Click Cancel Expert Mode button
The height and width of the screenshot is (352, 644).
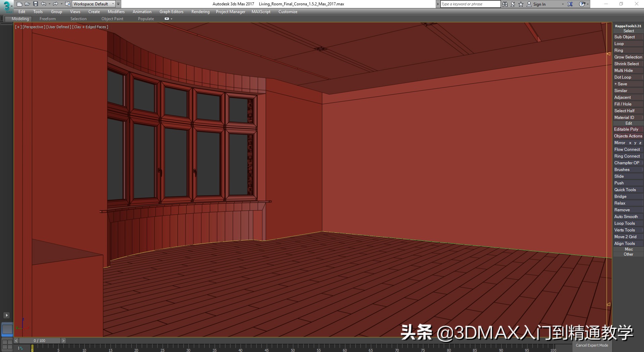click(592, 345)
